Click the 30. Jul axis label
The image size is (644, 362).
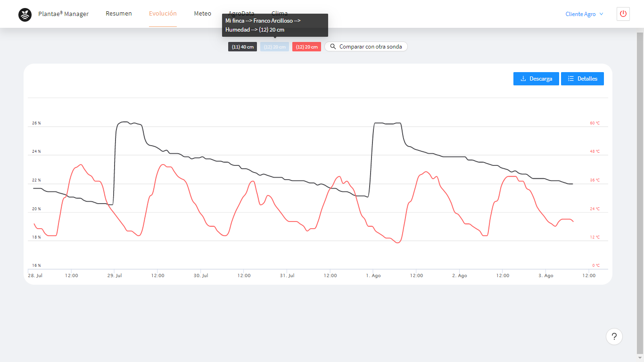click(x=201, y=276)
